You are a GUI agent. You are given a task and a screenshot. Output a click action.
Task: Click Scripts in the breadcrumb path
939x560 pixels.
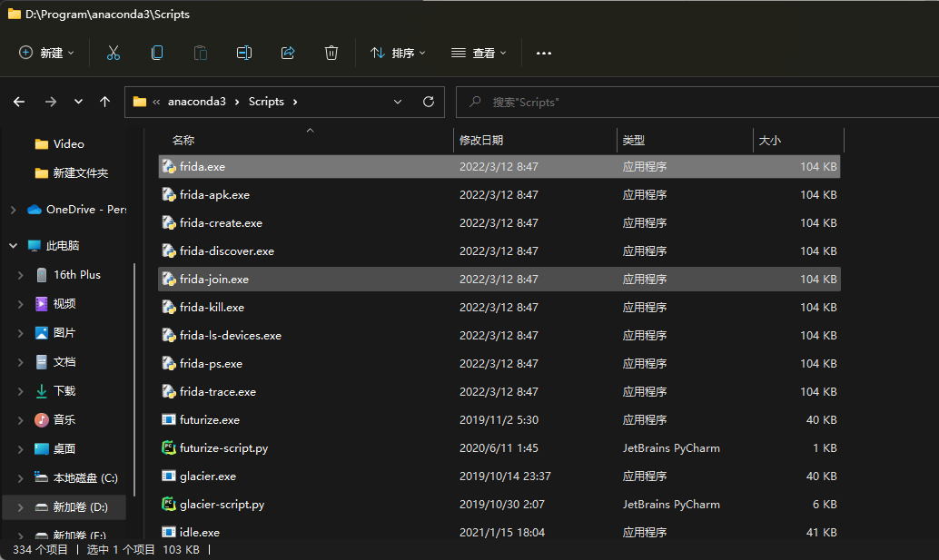(266, 102)
